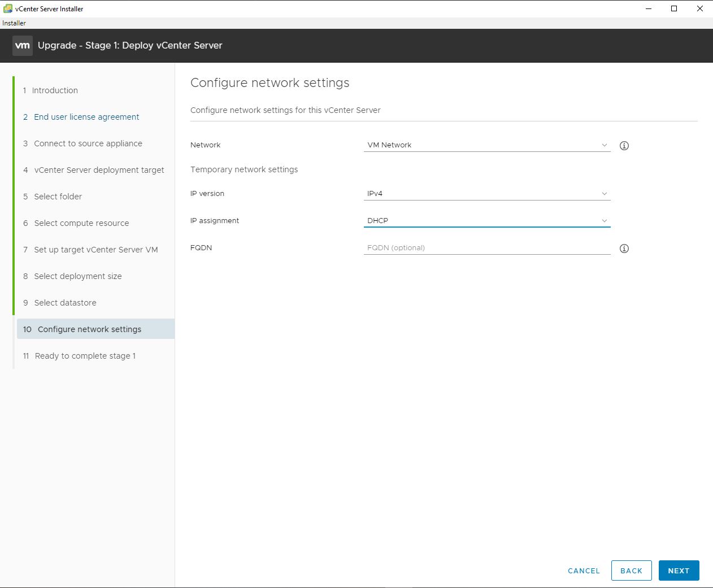This screenshot has height=588, width=713.
Task: Open the Select deployment size step
Action: [72, 276]
